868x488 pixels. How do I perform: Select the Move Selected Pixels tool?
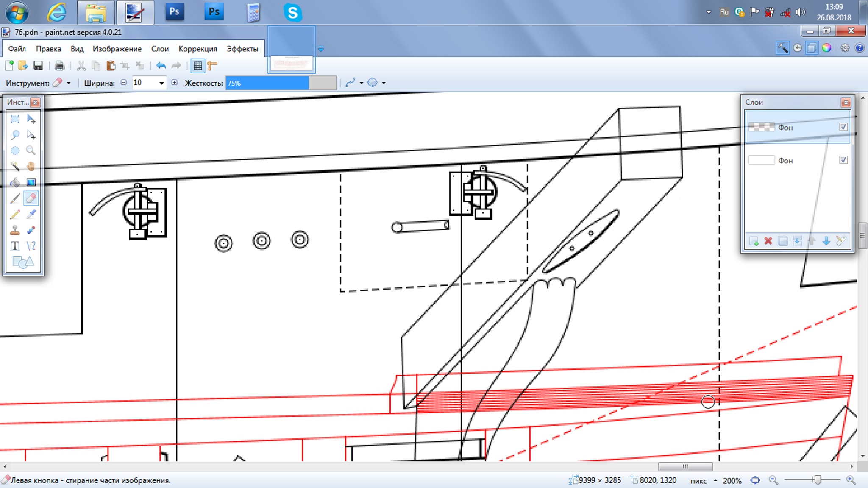click(31, 119)
